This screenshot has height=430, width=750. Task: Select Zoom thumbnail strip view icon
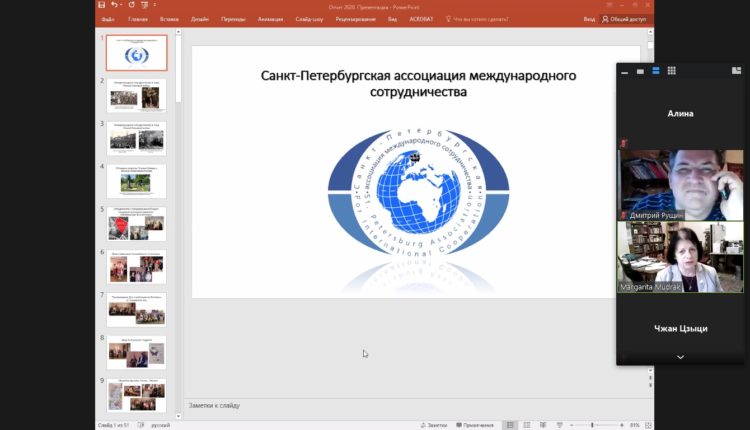pyautogui.click(x=656, y=71)
